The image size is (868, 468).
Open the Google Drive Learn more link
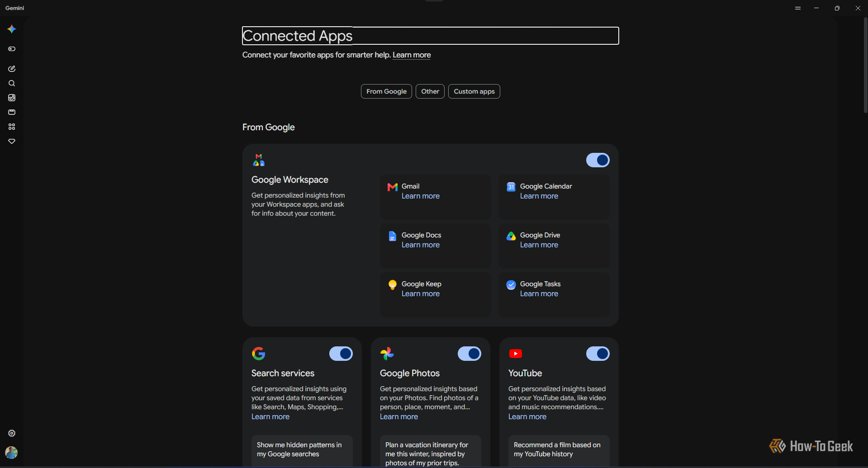539,245
